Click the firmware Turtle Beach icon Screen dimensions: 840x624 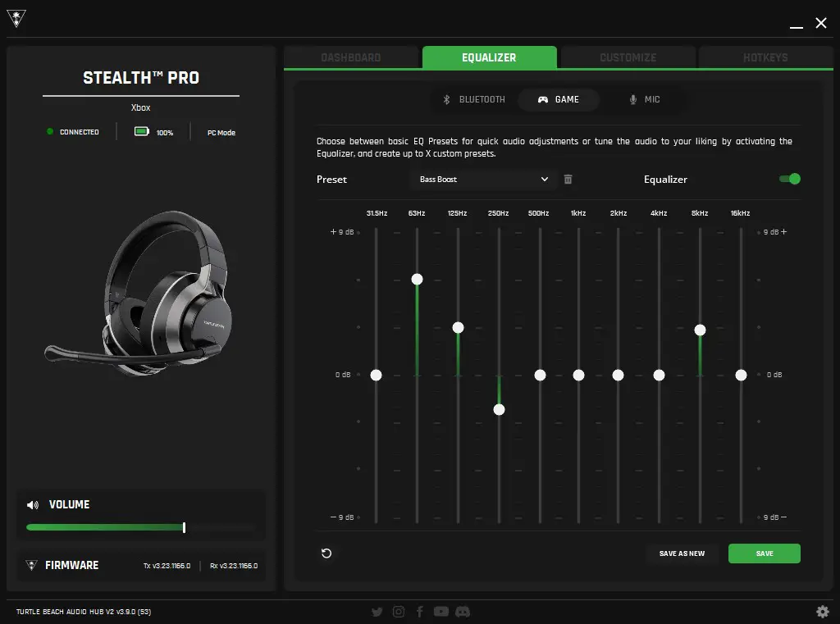click(x=32, y=565)
